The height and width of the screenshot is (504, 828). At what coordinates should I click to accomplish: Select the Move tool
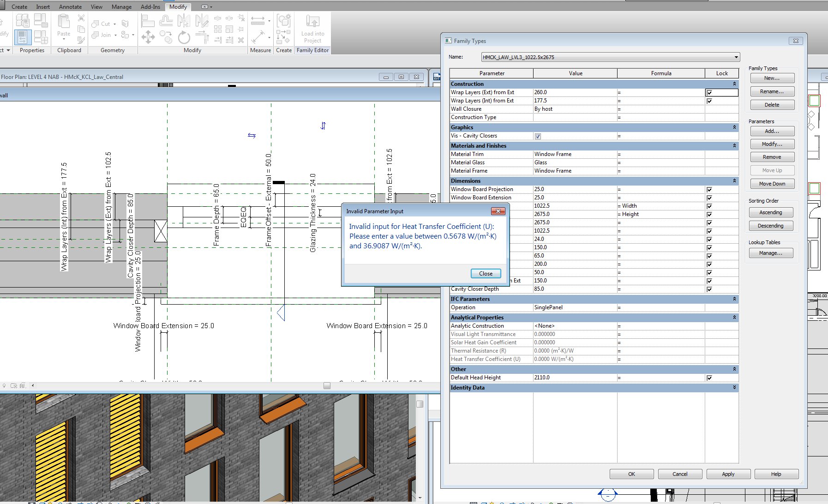pyautogui.click(x=148, y=37)
